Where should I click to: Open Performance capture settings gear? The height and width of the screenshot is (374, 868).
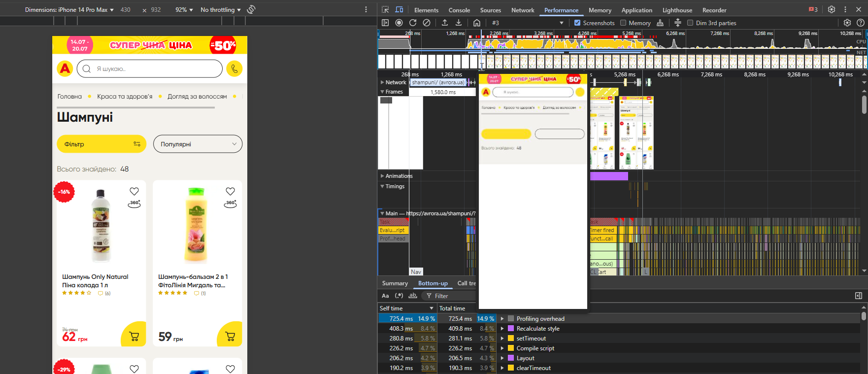[x=847, y=23]
